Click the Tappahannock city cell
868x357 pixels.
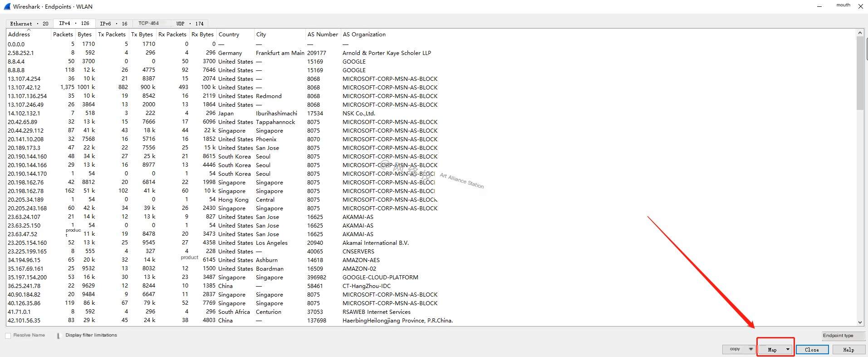click(275, 122)
